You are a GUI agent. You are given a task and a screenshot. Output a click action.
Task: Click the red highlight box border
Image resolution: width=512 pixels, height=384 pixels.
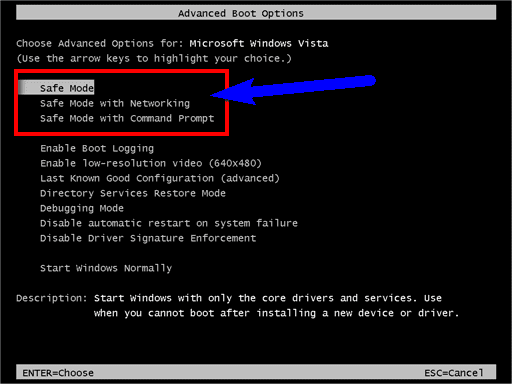point(121,71)
